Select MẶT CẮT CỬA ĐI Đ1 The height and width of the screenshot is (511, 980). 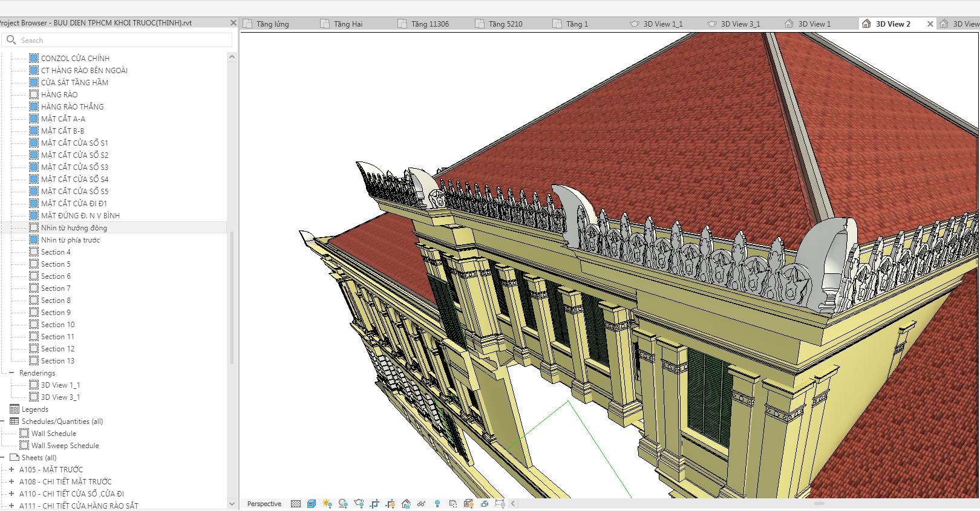(x=74, y=203)
